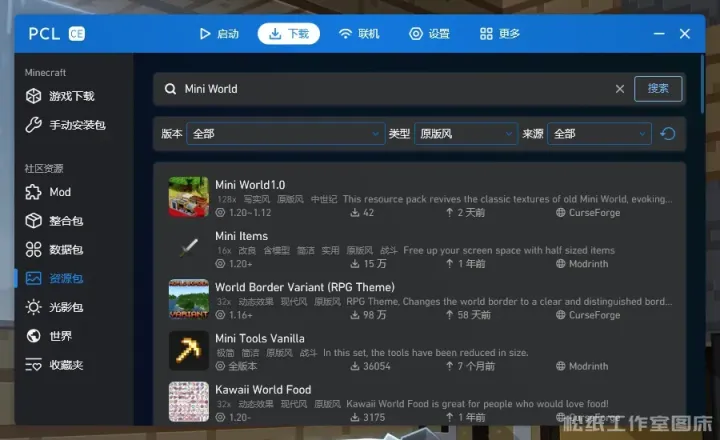
Task: Open World Border Variant (RPG Theme) title
Action: point(305,287)
